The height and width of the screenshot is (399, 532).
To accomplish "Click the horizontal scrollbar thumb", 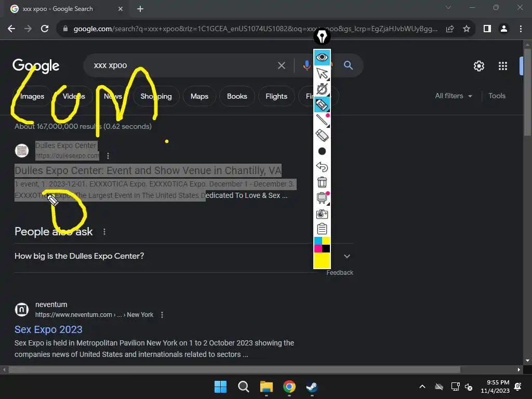I will click(234, 369).
